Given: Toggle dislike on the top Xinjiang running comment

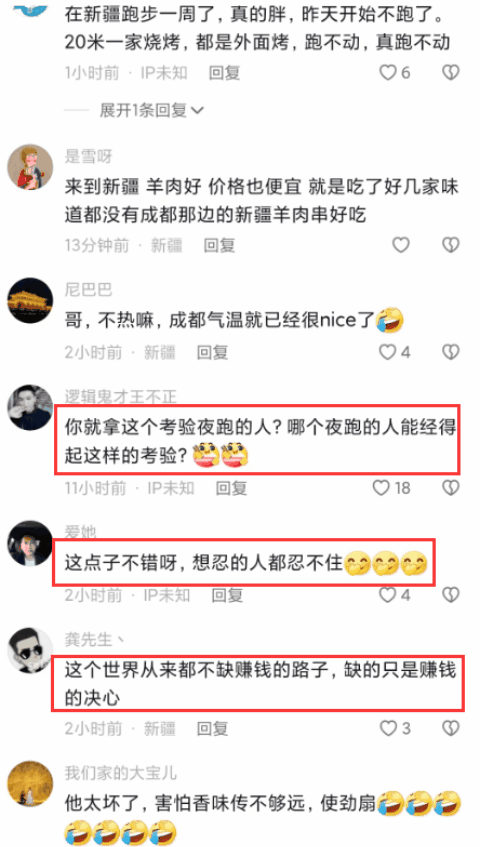Looking at the screenshot, I should 450,72.
